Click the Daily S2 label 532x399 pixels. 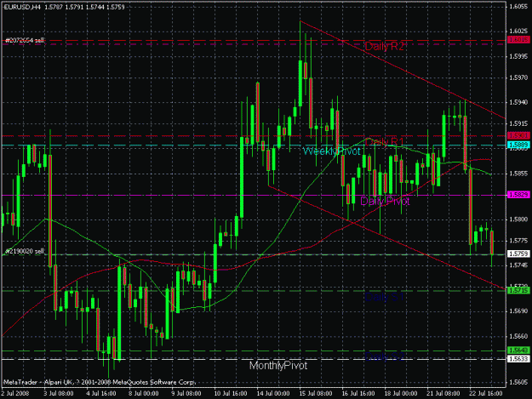tap(385, 356)
